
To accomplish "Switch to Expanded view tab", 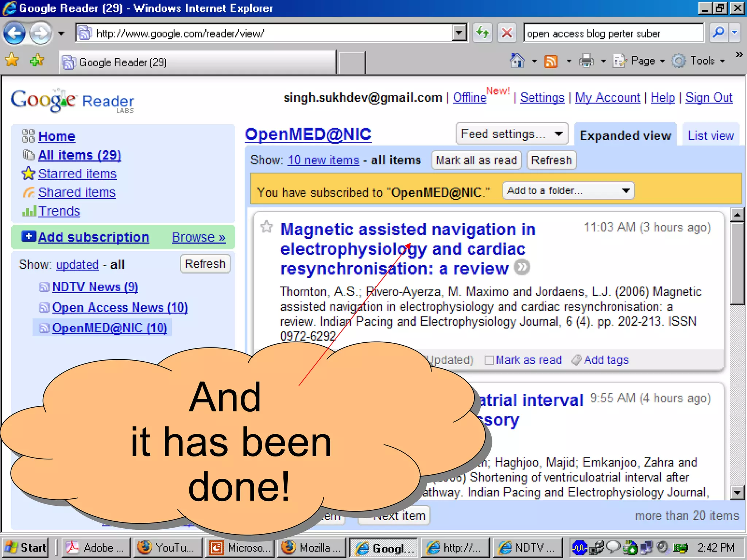I will (626, 135).
